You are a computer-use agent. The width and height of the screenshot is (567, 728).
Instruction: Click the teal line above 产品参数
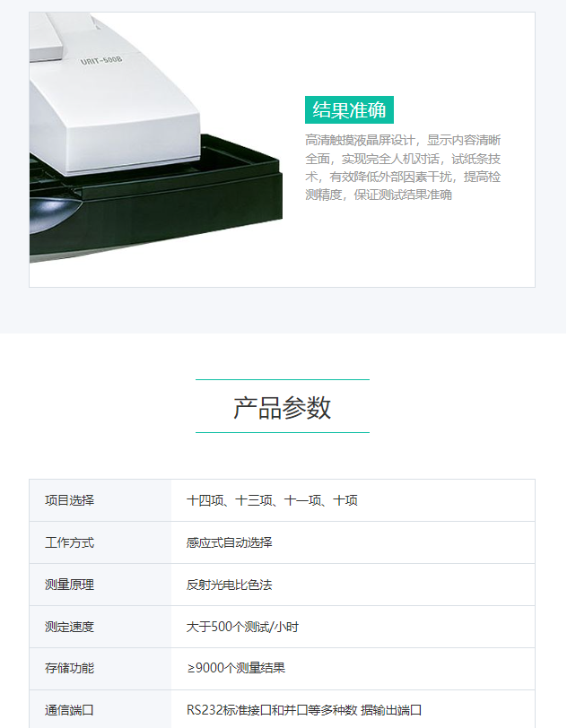click(x=282, y=380)
